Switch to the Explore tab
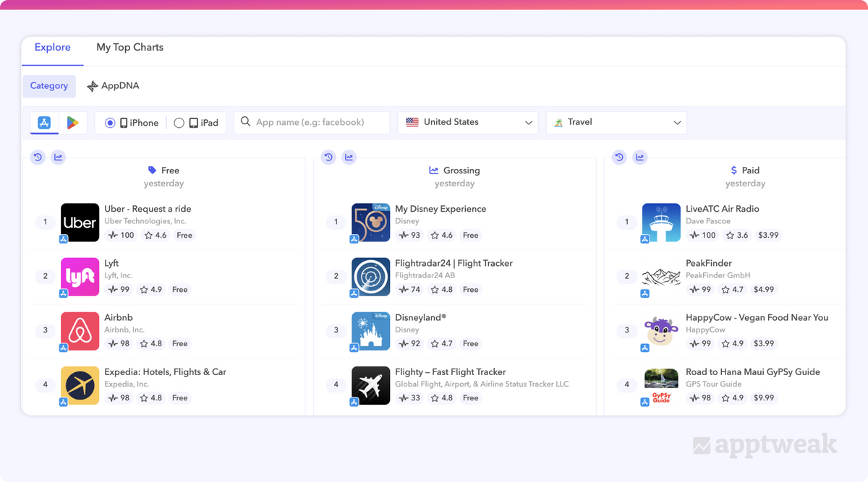The height and width of the screenshot is (482, 868). (x=53, y=48)
